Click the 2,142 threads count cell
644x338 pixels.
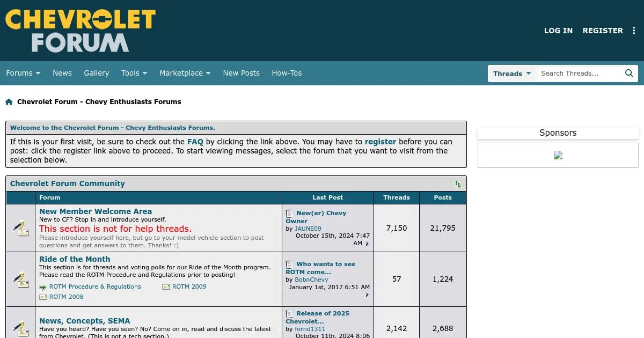(397, 328)
